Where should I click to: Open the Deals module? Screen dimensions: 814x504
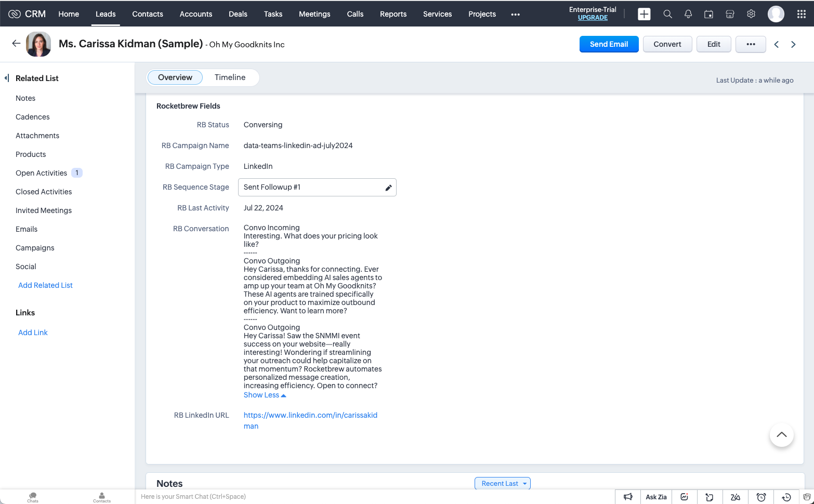click(238, 14)
